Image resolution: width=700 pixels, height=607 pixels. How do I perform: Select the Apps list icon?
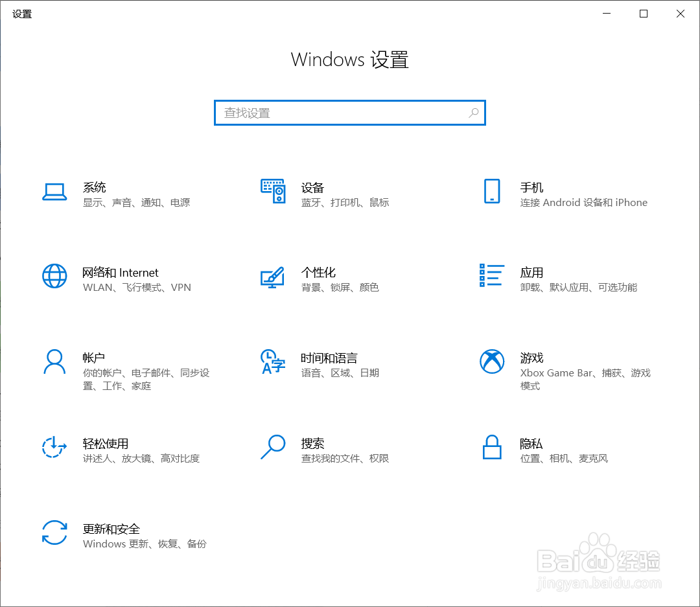click(492, 275)
